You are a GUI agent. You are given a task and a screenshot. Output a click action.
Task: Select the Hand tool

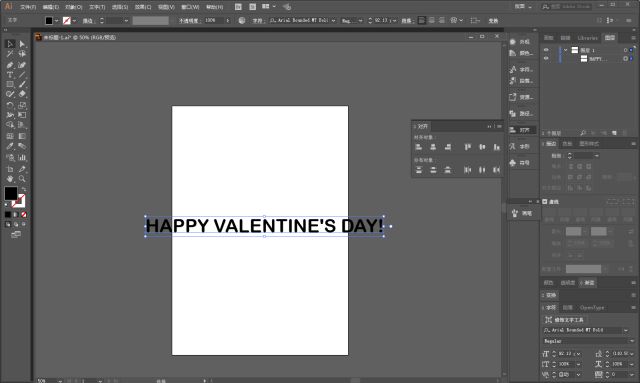point(10,179)
